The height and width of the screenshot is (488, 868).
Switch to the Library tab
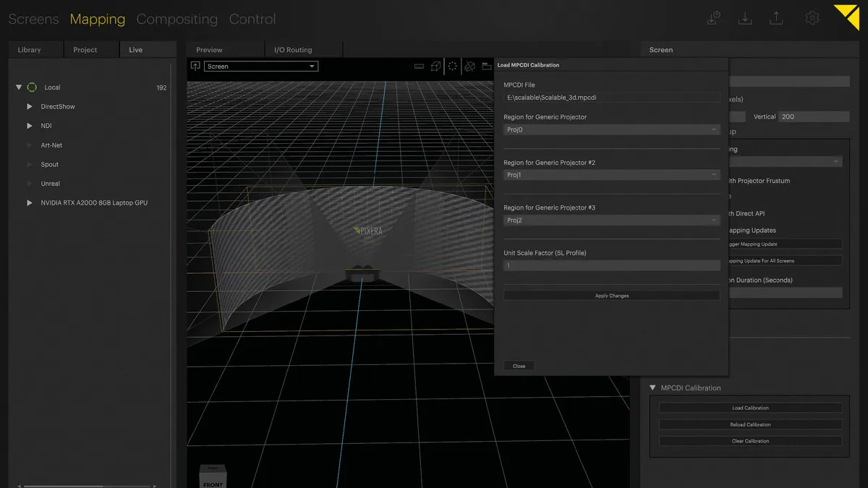[x=35, y=50]
